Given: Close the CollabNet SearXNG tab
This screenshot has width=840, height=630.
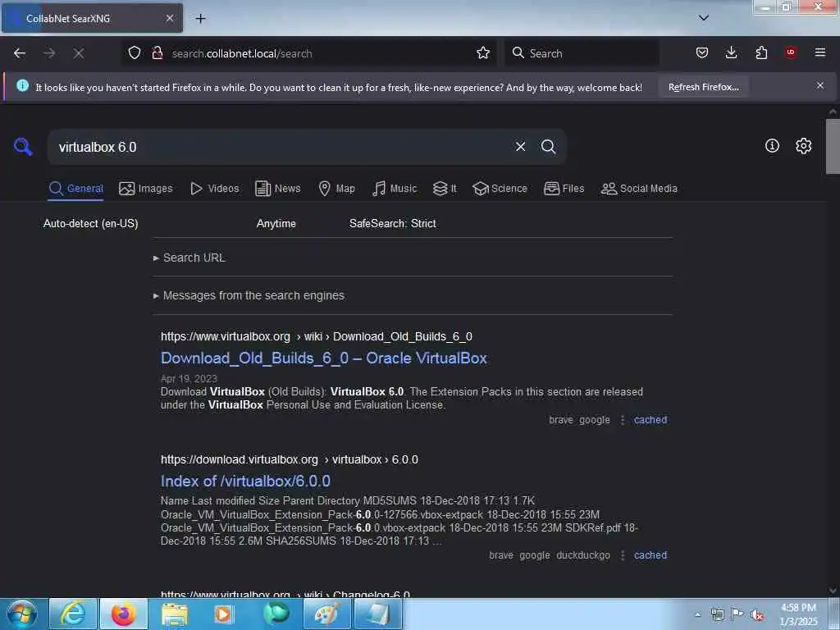Looking at the screenshot, I should pos(169,18).
